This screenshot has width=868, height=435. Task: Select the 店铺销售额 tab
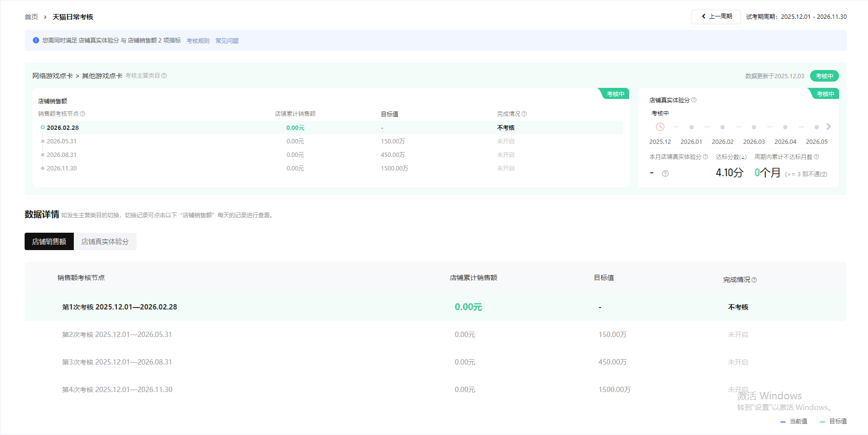pos(49,241)
